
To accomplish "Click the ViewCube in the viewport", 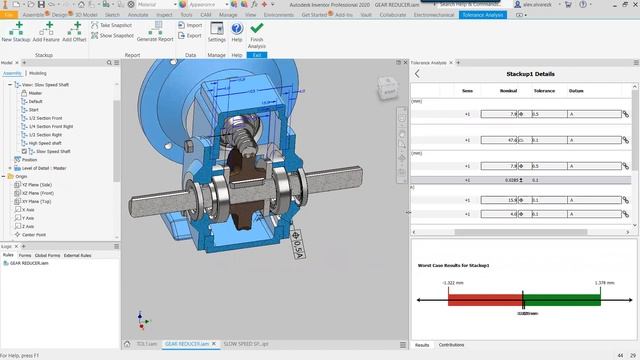I will tap(388, 88).
